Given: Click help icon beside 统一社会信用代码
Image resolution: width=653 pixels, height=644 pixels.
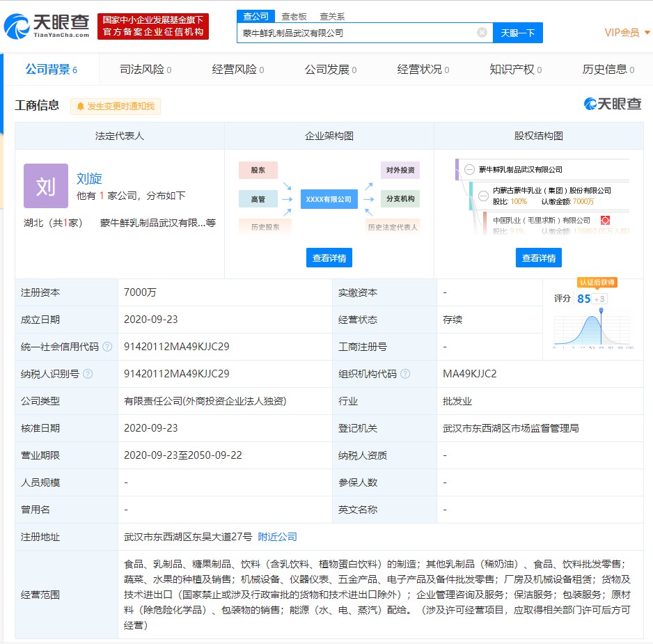Looking at the screenshot, I should click(x=107, y=347).
